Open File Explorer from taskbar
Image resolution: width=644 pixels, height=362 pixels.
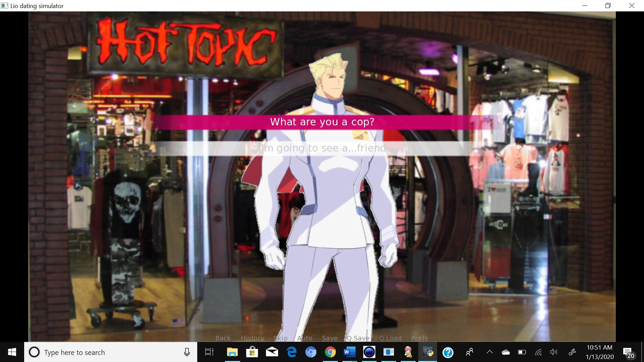[x=232, y=352]
